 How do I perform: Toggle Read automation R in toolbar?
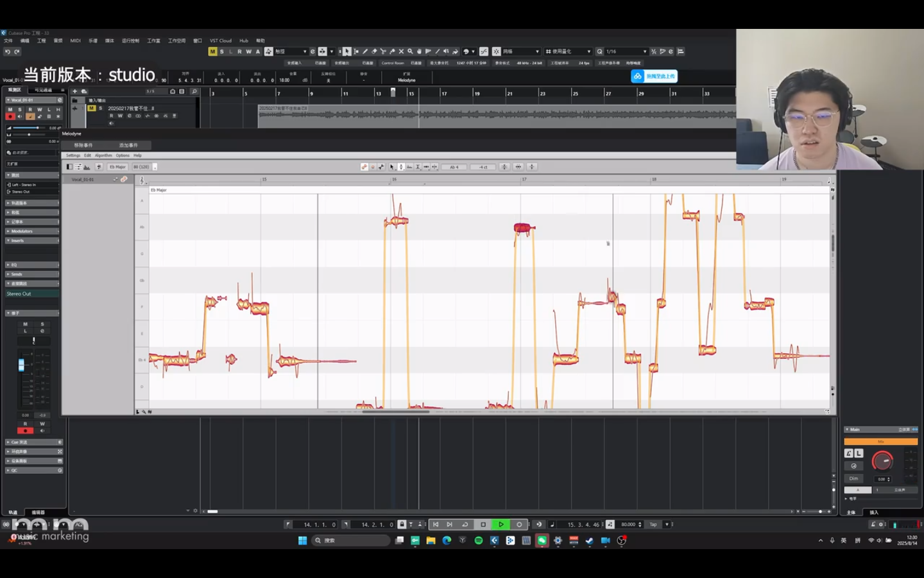(x=240, y=51)
